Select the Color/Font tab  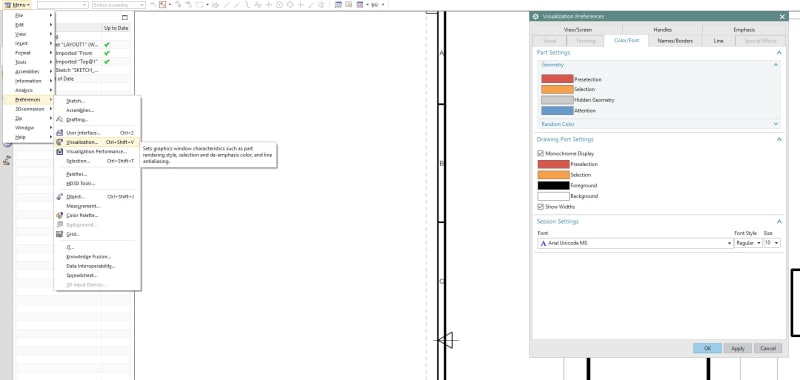coord(626,41)
